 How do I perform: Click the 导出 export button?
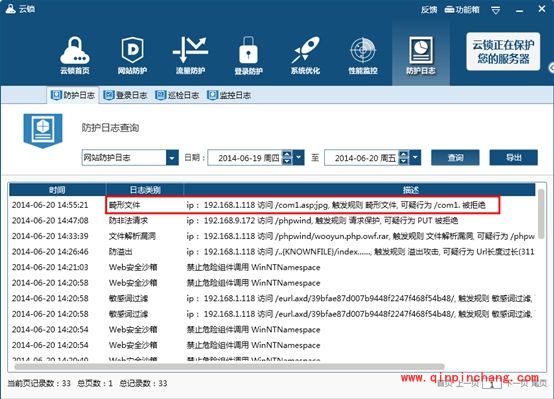513,157
